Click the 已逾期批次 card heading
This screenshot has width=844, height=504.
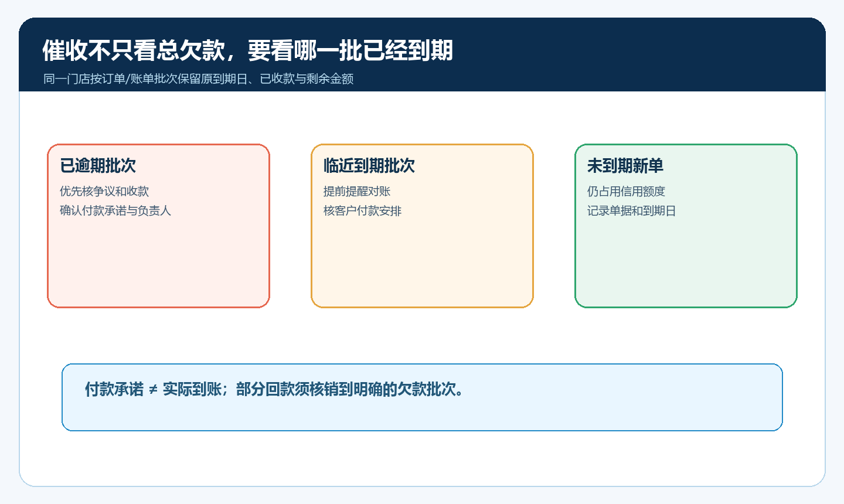click(98, 166)
